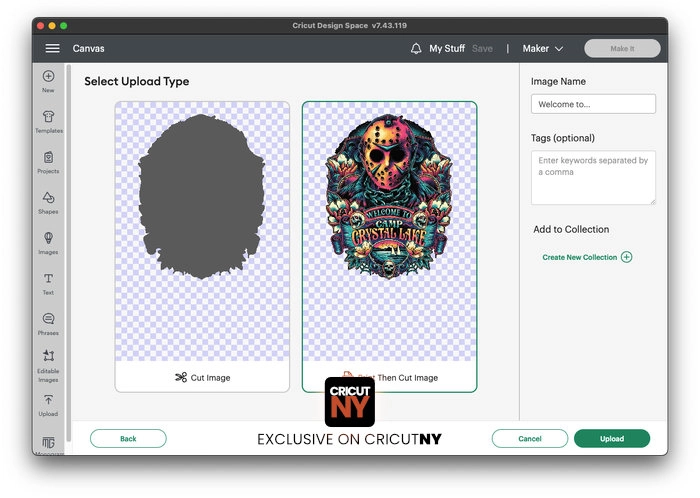Click plus icon beside Create New Collection
This screenshot has height=498, width=700.
(x=627, y=257)
